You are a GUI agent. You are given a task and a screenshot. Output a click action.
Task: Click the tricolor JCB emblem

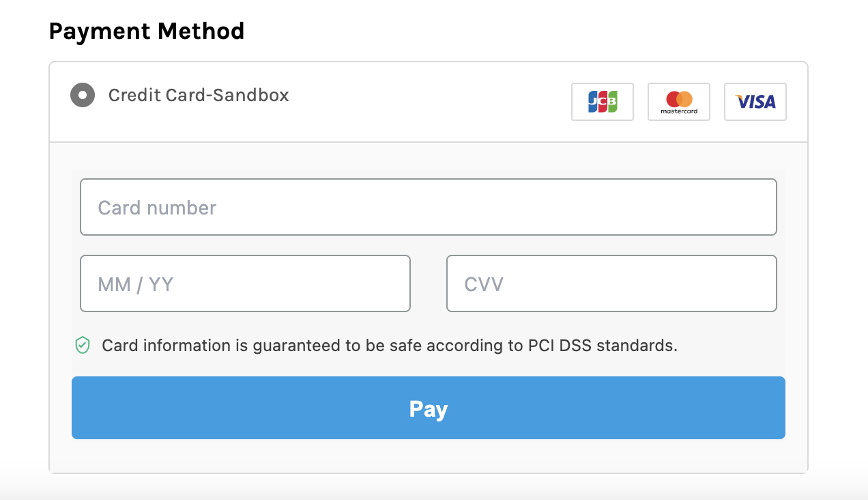603,102
